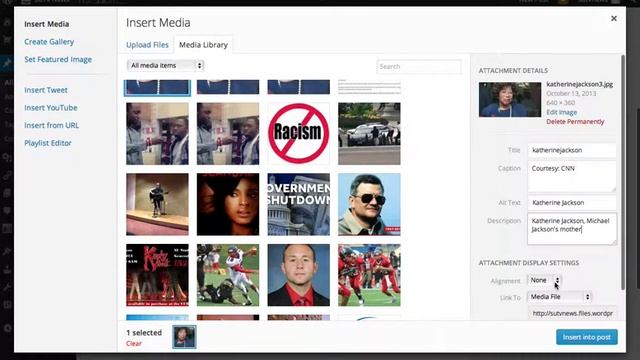Select the Insert Media sidebar heading
Image resolution: width=640 pixels, height=360 pixels.
pyautogui.click(x=47, y=24)
